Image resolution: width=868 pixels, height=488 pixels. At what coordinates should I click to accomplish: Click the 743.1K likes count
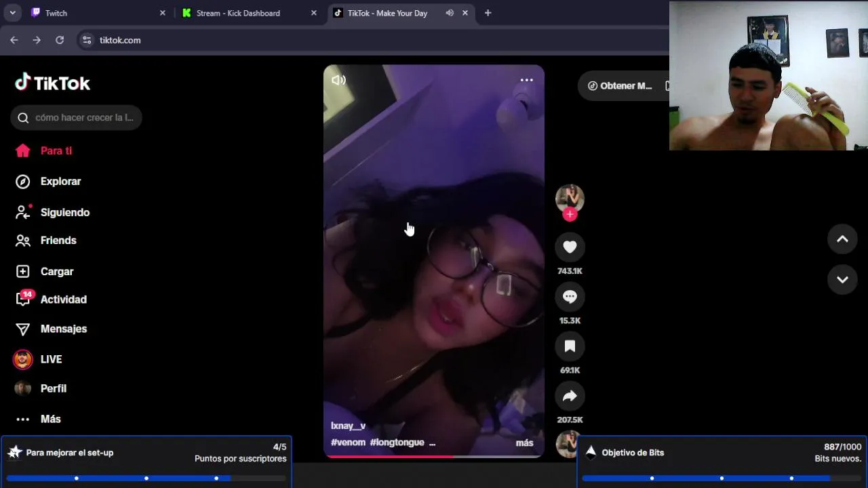click(x=570, y=271)
